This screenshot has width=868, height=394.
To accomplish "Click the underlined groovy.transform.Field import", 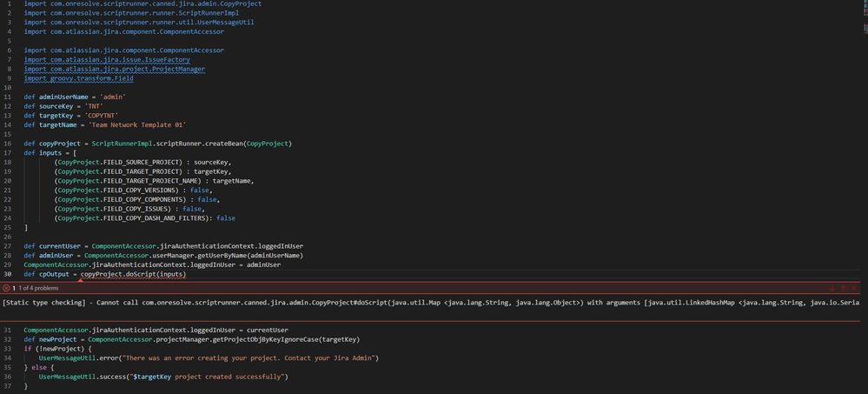I will pyautogui.click(x=78, y=78).
